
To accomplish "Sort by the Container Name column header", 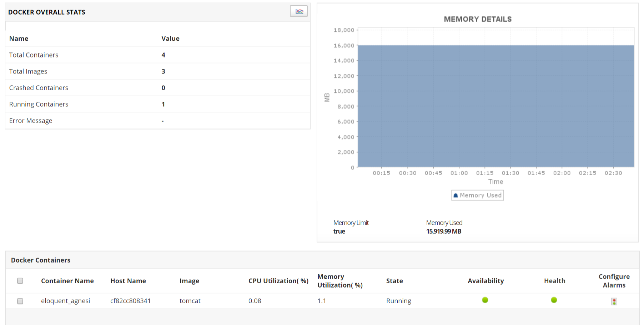I will pyautogui.click(x=67, y=281).
